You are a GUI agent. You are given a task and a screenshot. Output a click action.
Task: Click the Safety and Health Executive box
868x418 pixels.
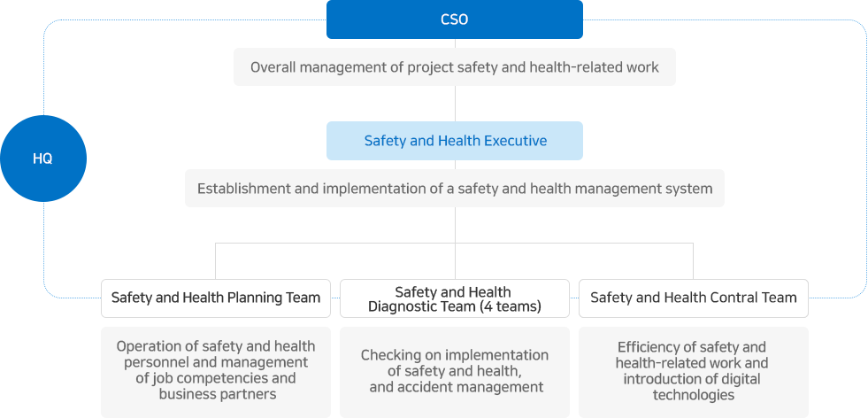coord(454,141)
